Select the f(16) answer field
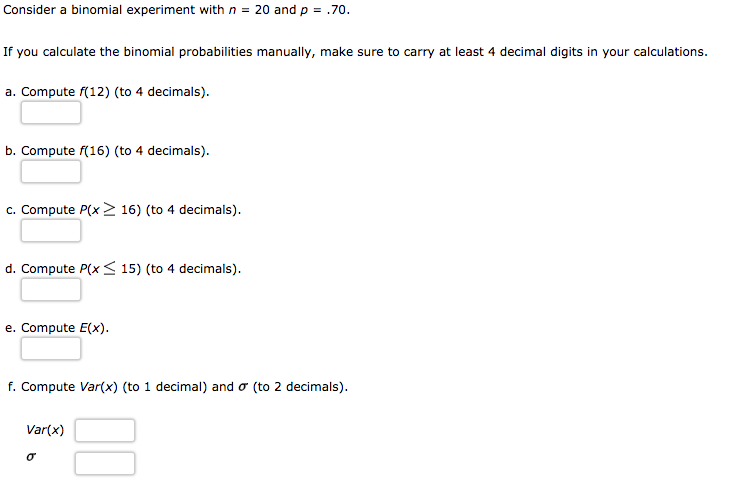 point(51,171)
